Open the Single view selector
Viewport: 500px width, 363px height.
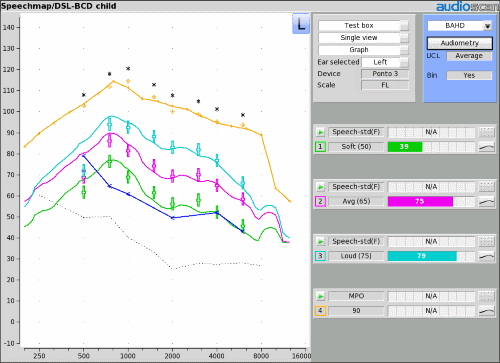pyautogui.click(x=363, y=38)
